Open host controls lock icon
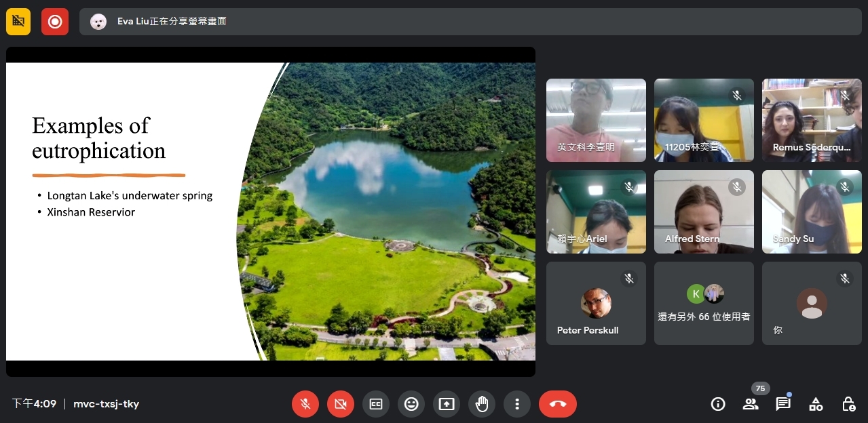 point(848,404)
